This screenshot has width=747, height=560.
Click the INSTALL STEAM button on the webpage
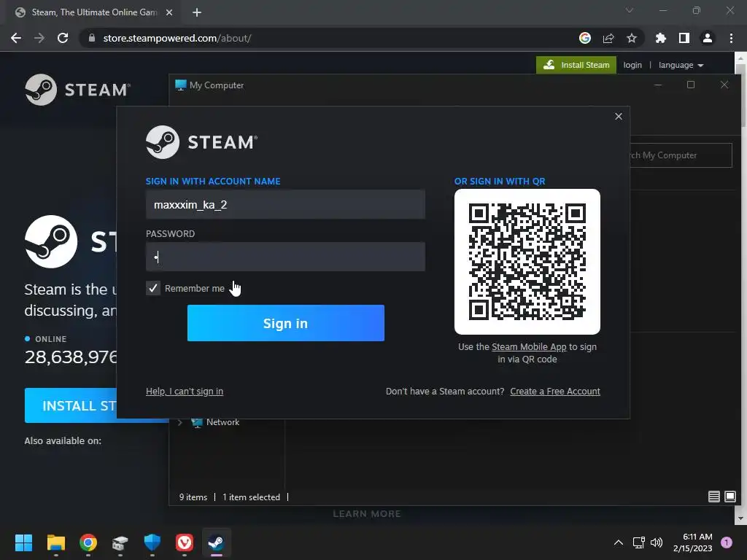71,405
